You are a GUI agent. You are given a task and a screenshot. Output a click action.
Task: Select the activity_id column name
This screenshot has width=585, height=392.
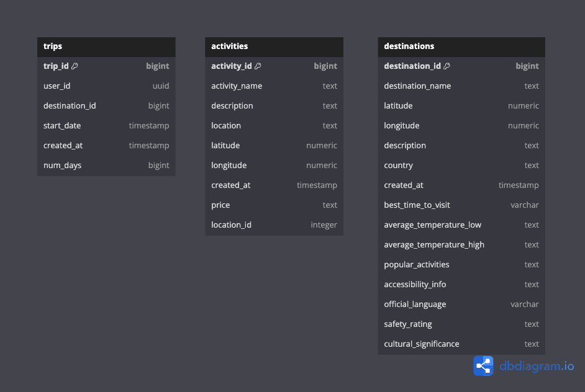click(231, 66)
